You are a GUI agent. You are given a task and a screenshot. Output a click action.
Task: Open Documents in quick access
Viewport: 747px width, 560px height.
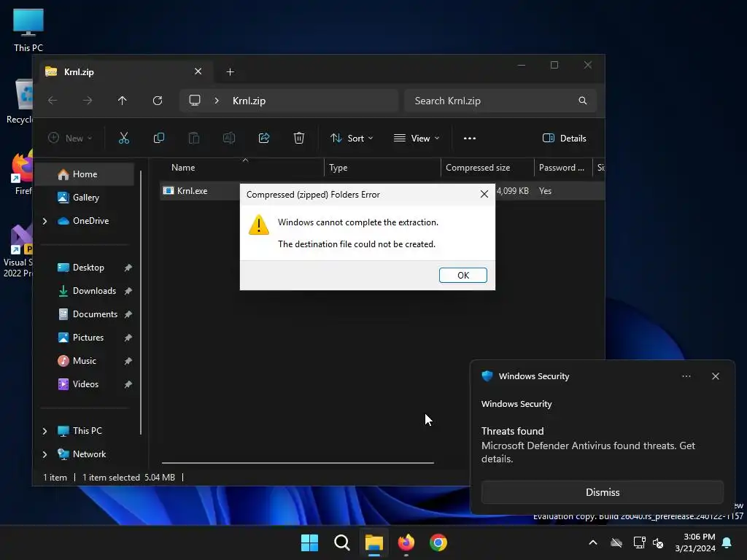95,314
